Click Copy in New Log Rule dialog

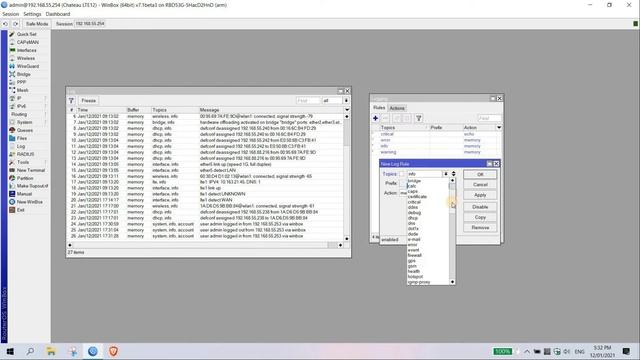coord(480,217)
